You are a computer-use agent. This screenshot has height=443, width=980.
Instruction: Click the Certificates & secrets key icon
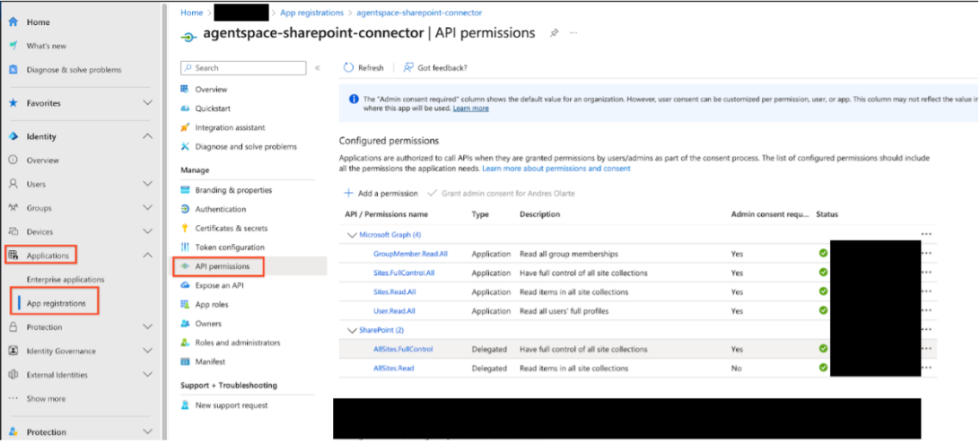[x=184, y=228]
